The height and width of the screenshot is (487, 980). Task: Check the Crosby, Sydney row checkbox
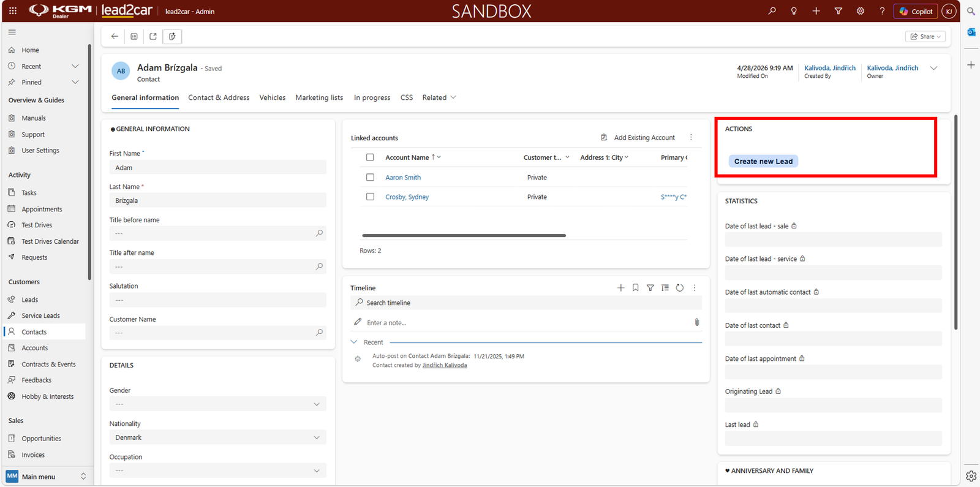pyautogui.click(x=370, y=197)
